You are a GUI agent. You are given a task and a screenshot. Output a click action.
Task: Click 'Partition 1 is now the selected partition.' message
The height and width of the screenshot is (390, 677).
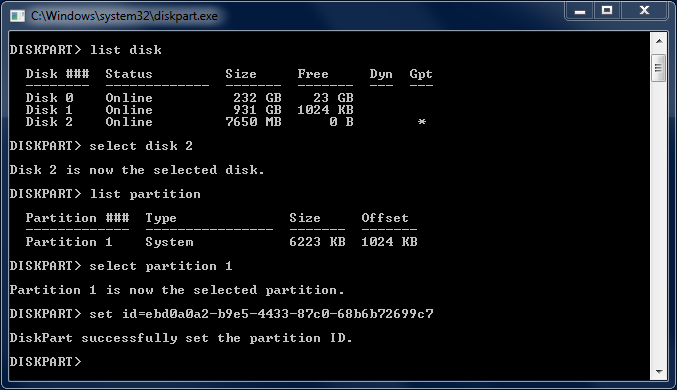[x=177, y=290]
